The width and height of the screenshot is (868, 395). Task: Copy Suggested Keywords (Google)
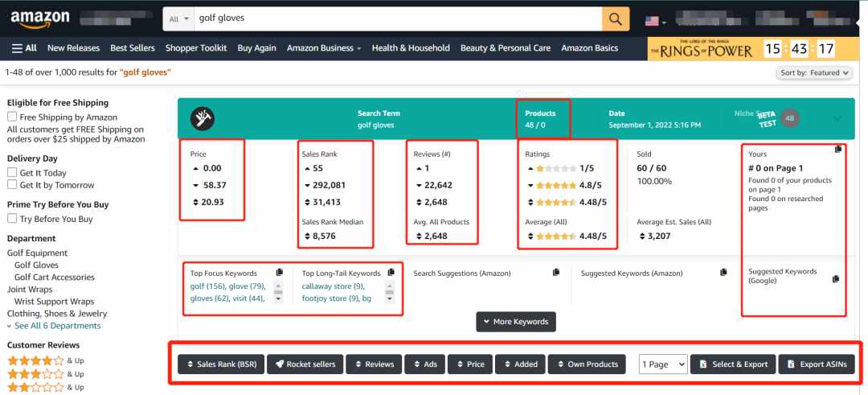click(x=836, y=279)
